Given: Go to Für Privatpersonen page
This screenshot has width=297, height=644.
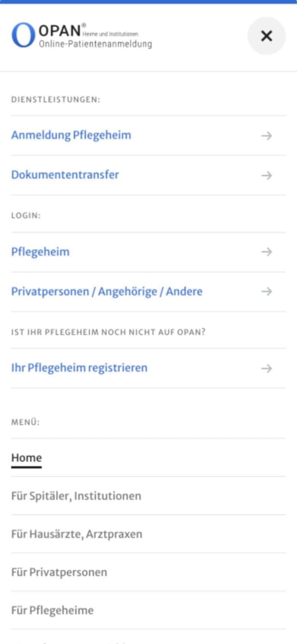Looking at the screenshot, I should pyautogui.click(x=59, y=572).
